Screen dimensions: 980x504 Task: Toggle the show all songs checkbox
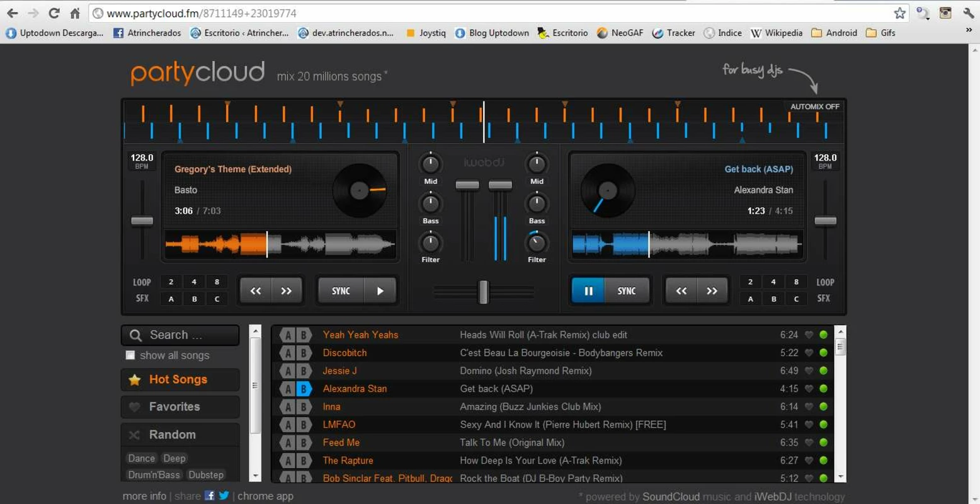pos(130,355)
